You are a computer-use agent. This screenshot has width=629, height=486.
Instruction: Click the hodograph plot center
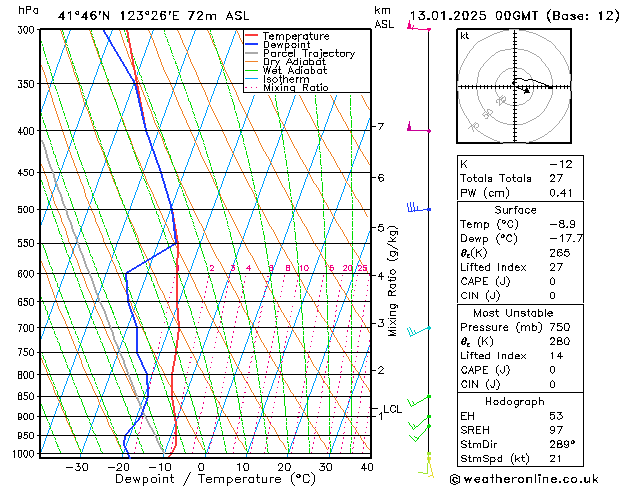coord(515,87)
